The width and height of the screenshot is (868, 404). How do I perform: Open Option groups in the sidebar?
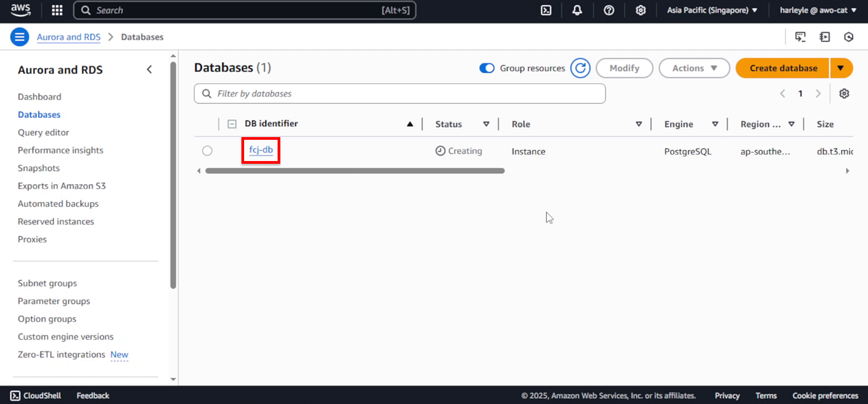coord(47,319)
